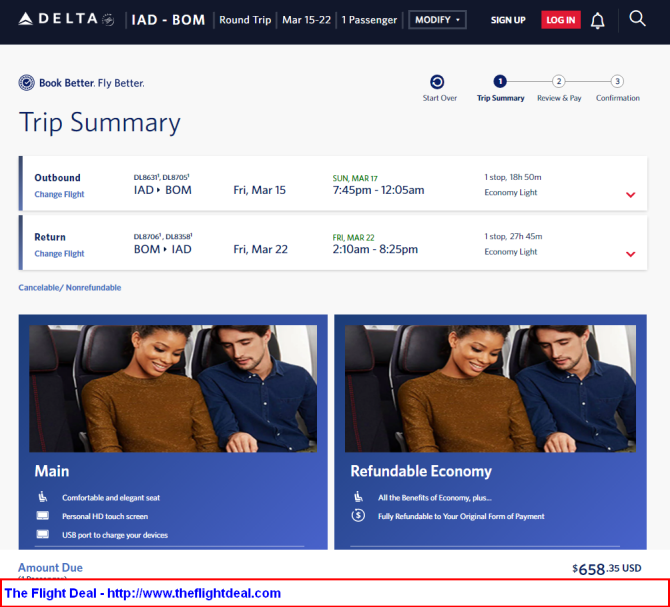Click the Start Over circular icon
The height and width of the screenshot is (607, 670).
tap(437, 81)
